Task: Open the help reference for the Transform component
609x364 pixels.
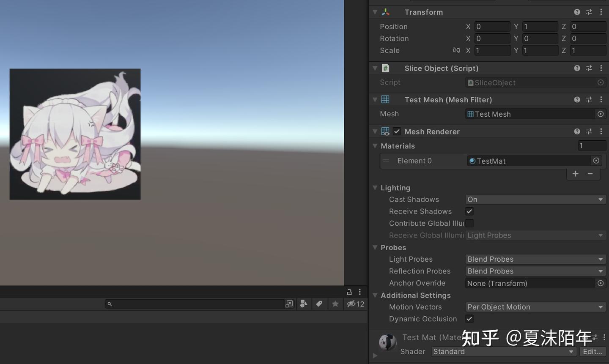Action: pyautogui.click(x=577, y=12)
